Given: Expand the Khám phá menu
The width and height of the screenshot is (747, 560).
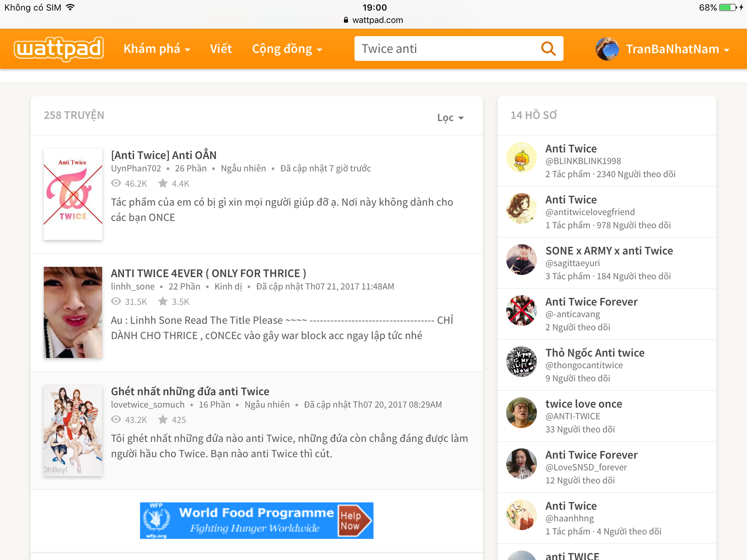Looking at the screenshot, I should [157, 49].
